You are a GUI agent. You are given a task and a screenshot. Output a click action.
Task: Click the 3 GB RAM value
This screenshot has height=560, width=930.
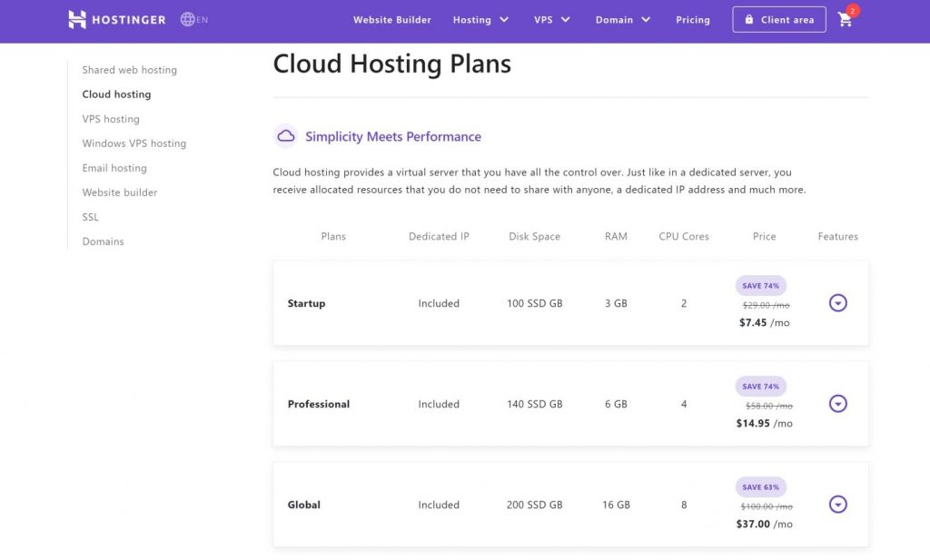(616, 303)
